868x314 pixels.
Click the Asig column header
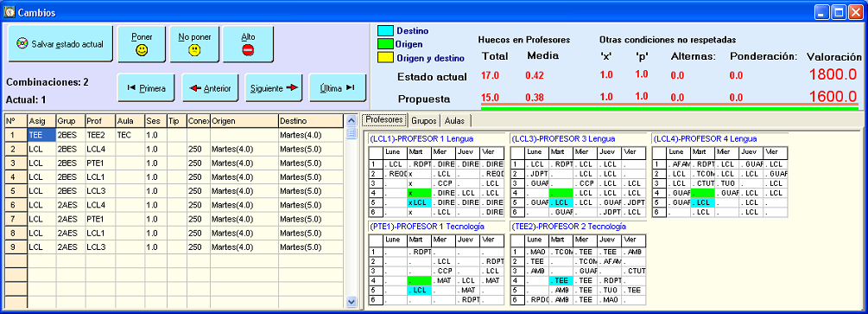(x=41, y=121)
